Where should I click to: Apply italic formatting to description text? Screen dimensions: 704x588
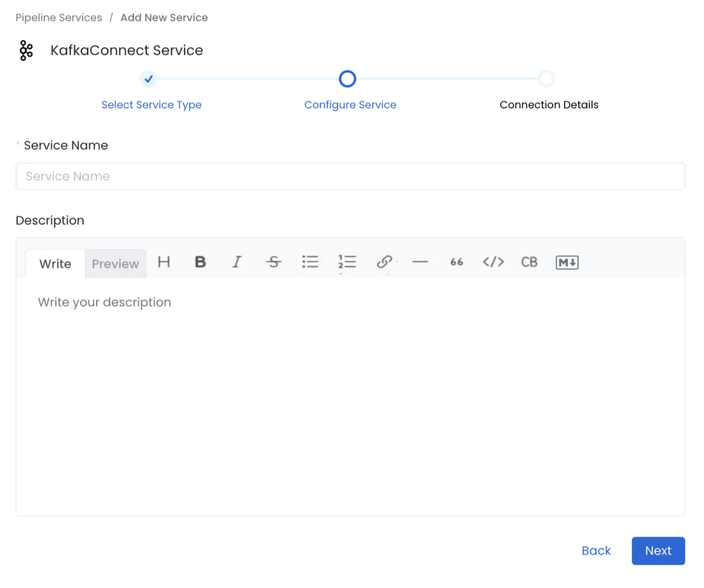pos(237,262)
